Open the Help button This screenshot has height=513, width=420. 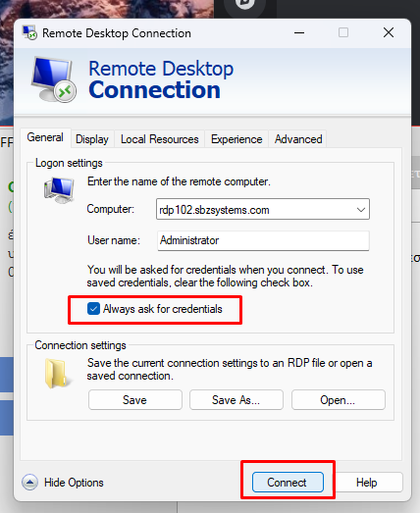[x=367, y=483]
